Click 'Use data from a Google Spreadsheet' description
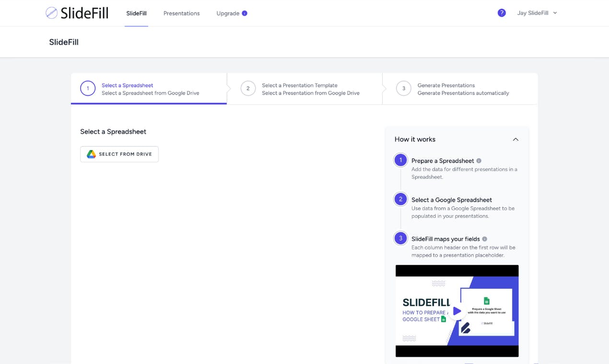Image resolution: width=609 pixels, height=364 pixels. coord(463,212)
